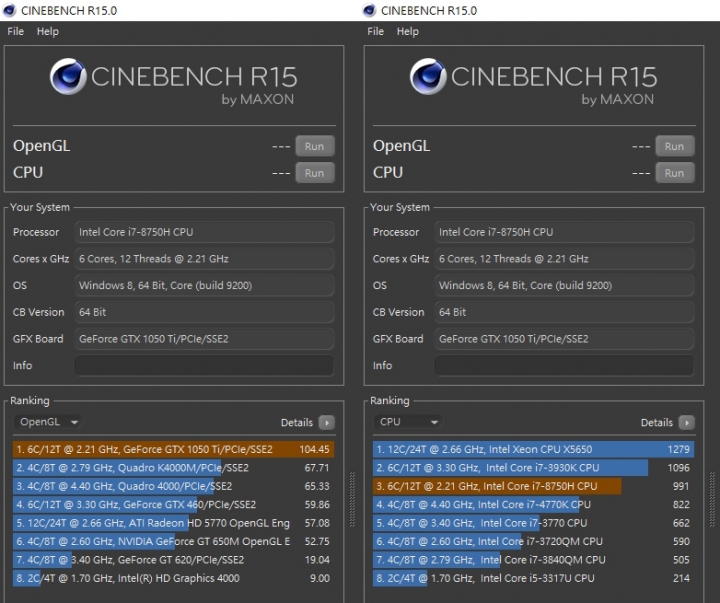Select the Intel Core i7-4770K row
The image size is (720, 603).
(534, 504)
